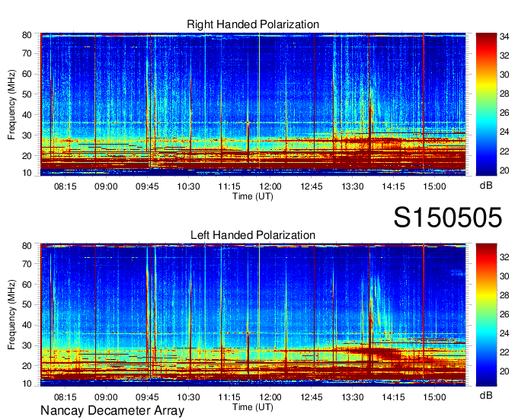Screen dimensions: 518x420
Task: Select the 60 MHz tick on lower plot
Action: pos(27,285)
